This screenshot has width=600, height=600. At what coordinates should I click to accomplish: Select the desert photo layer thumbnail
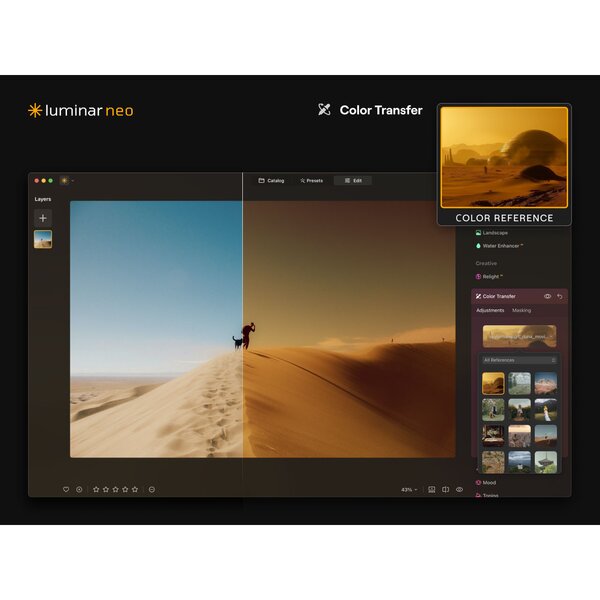[43, 239]
